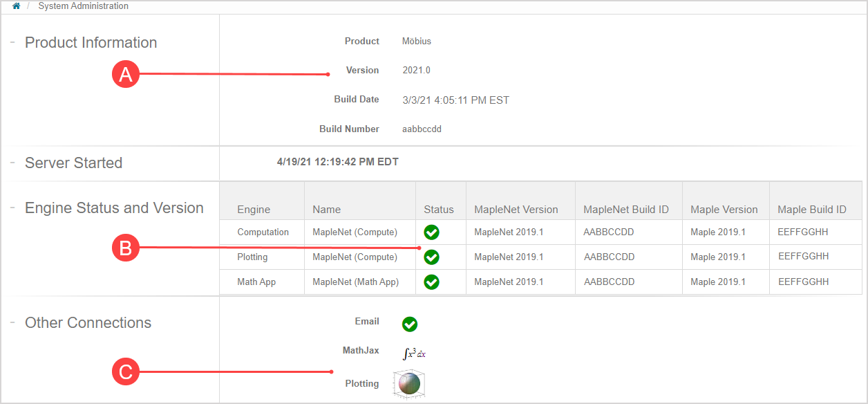Click the red callout marker C
The width and height of the screenshot is (868, 404).
point(125,371)
